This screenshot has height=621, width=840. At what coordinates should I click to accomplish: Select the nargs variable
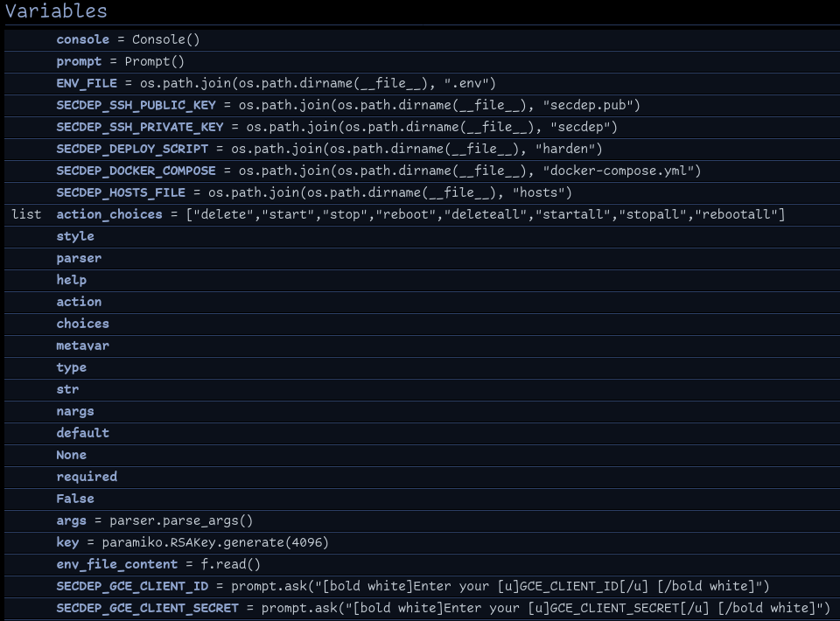click(75, 411)
